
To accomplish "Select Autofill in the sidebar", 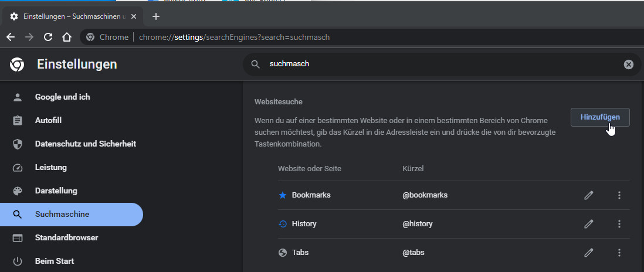I will [48, 120].
